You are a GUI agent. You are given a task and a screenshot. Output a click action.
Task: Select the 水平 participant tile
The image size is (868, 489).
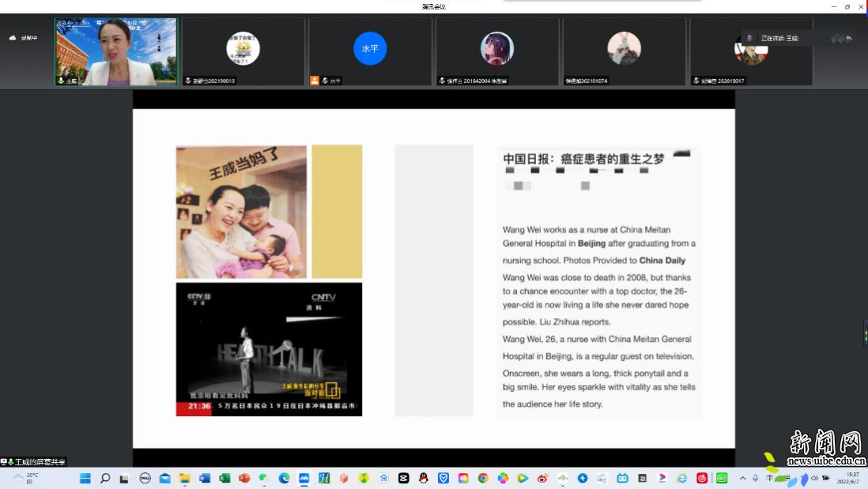370,51
